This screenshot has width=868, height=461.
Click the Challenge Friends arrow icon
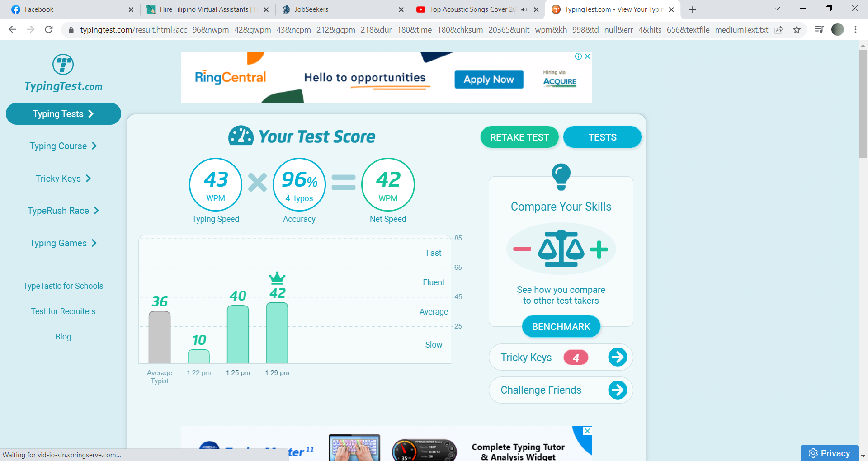point(618,390)
